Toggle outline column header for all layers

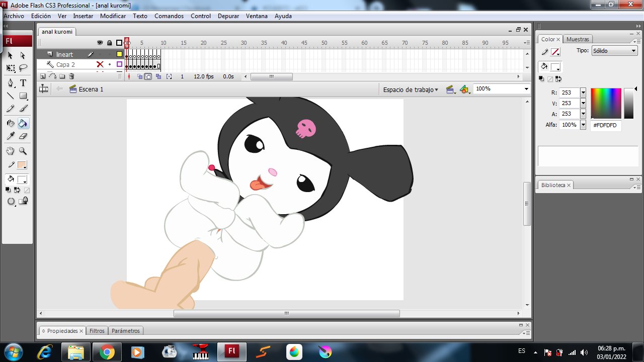(119, 43)
